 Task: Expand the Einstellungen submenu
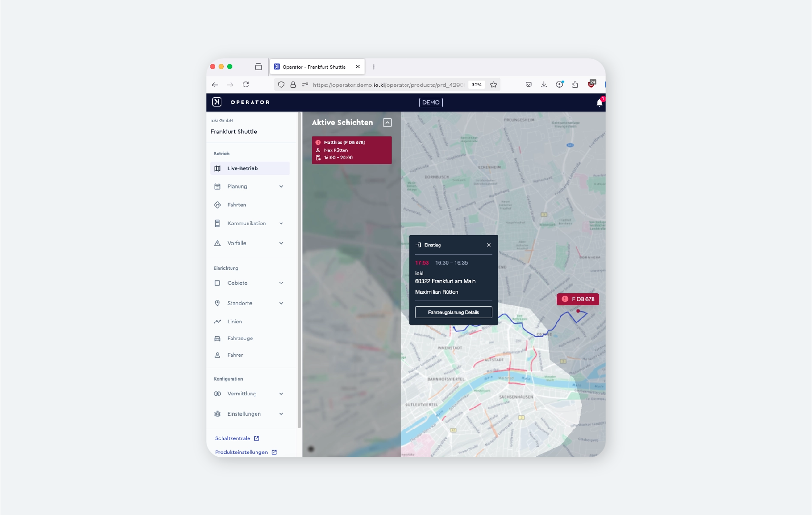click(x=281, y=414)
